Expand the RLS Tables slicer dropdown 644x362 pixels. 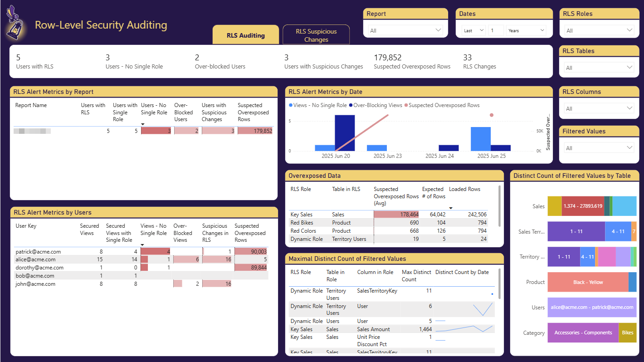point(598,68)
